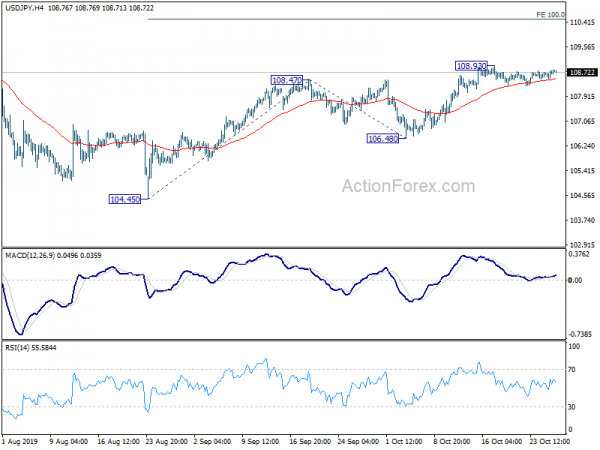Select the 108.930 high price label
The width and height of the screenshot is (600, 450).
pos(473,66)
